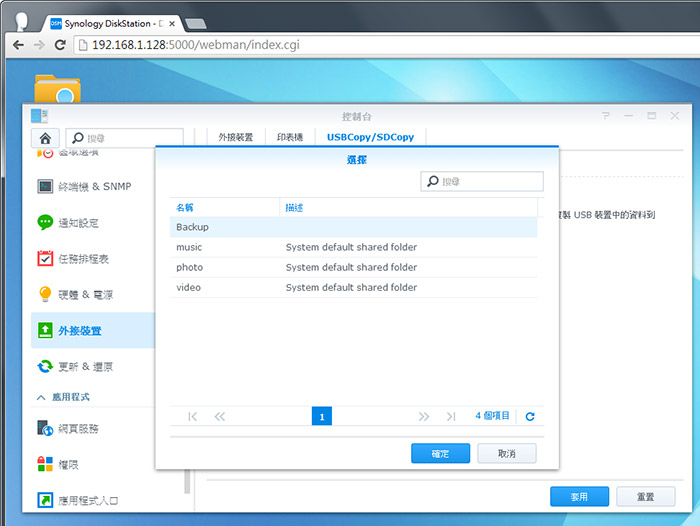Viewport: 700px width, 526px height.
Task: Click the 4 個項目 item count text
Action: (x=492, y=416)
